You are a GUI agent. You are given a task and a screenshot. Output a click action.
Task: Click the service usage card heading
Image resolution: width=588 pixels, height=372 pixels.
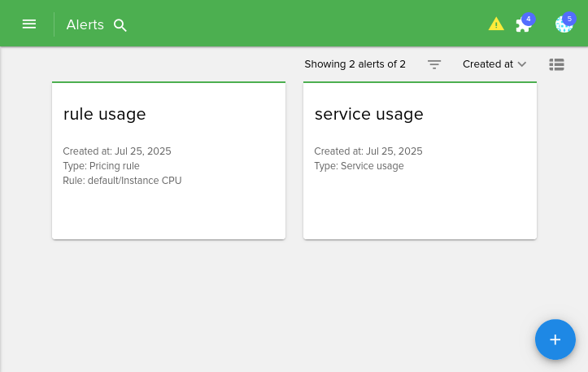(368, 114)
